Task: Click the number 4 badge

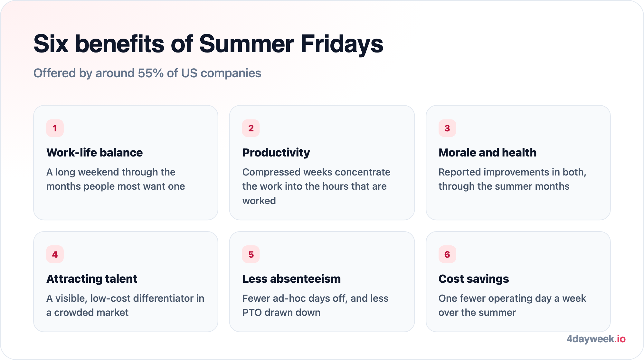Action: tap(55, 254)
